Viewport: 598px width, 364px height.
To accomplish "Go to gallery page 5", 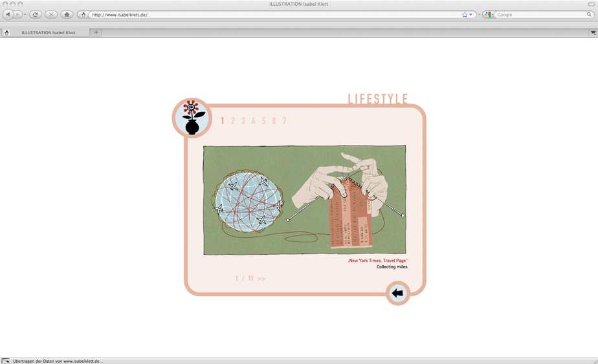I will click(263, 121).
